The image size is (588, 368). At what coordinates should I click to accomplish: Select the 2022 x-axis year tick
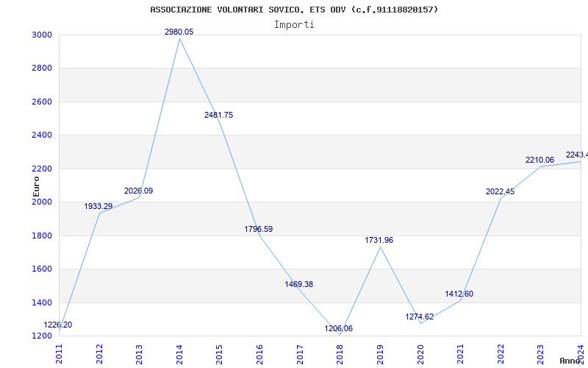click(x=501, y=355)
